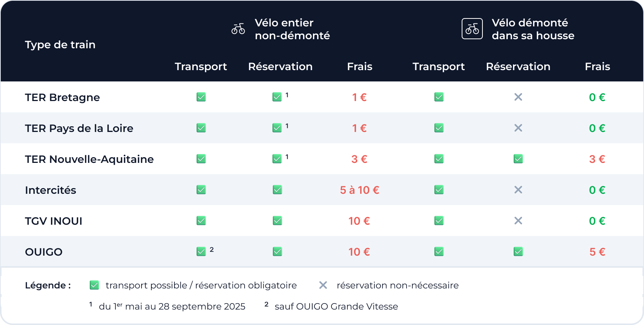
Task: Click the X icon in TGV INOUI row
Action: pos(518,221)
